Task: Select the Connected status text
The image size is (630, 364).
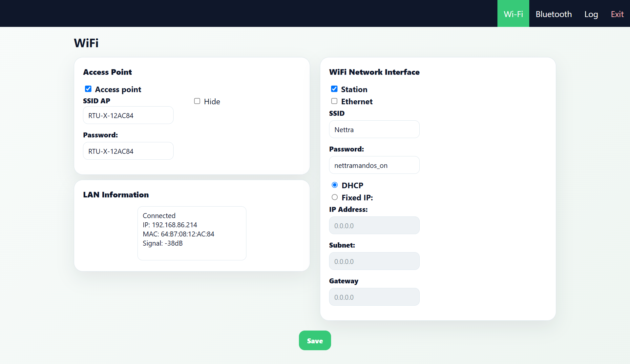Action: (x=159, y=216)
